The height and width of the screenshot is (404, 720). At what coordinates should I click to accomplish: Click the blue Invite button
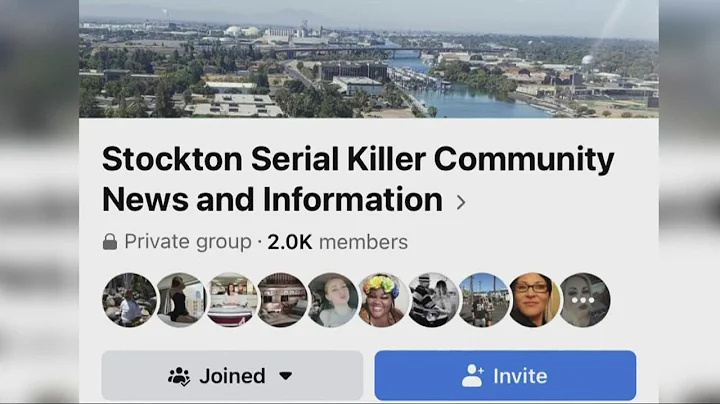[505, 376]
